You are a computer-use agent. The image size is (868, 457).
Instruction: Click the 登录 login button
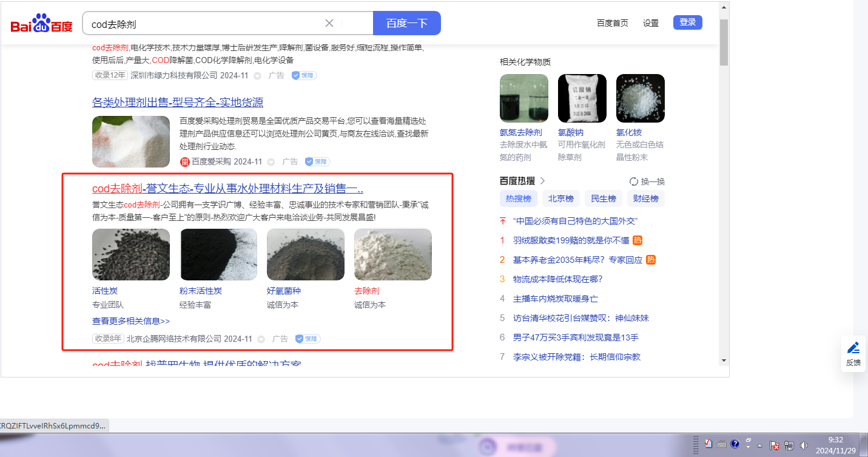pos(687,22)
